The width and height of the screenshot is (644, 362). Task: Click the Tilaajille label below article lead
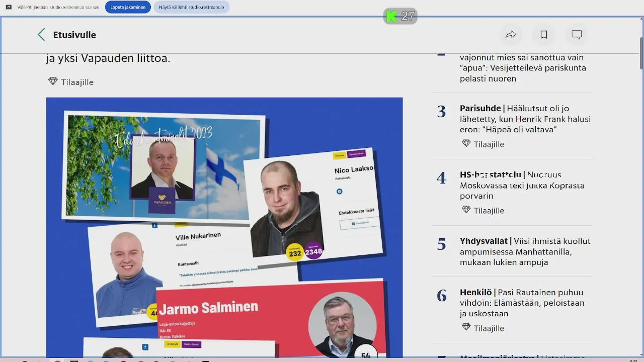(77, 82)
